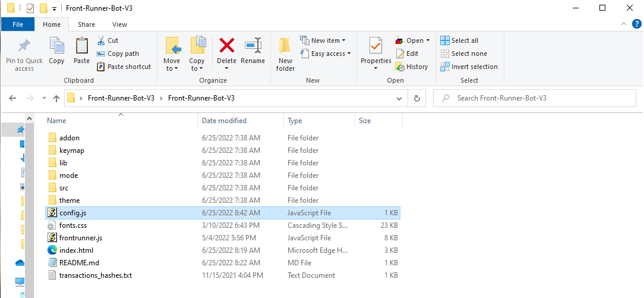Customize Quick Access Toolbar dropdown

pyautogui.click(x=54, y=8)
